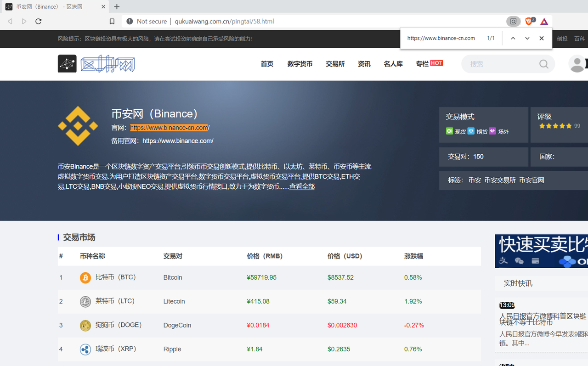Click the Dogecoin coin icon in row 3

[x=85, y=325]
